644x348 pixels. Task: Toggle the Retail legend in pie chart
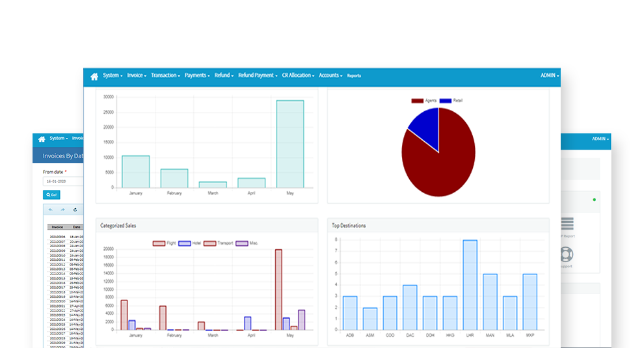[451, 101]
